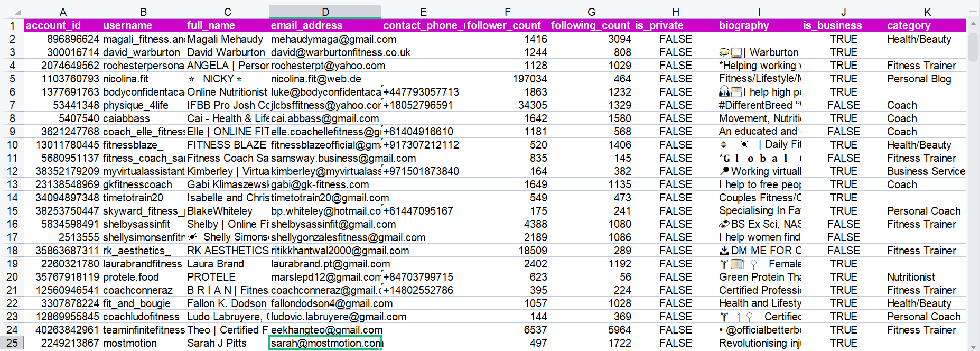Select cell samsway.business@gmail.com

[325, 158]
